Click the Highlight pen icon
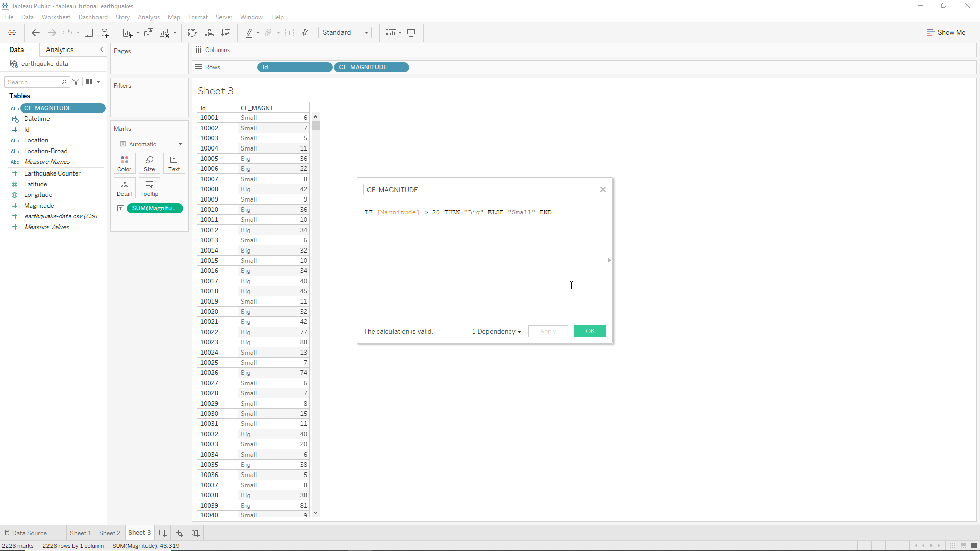 tap(249, 33)
